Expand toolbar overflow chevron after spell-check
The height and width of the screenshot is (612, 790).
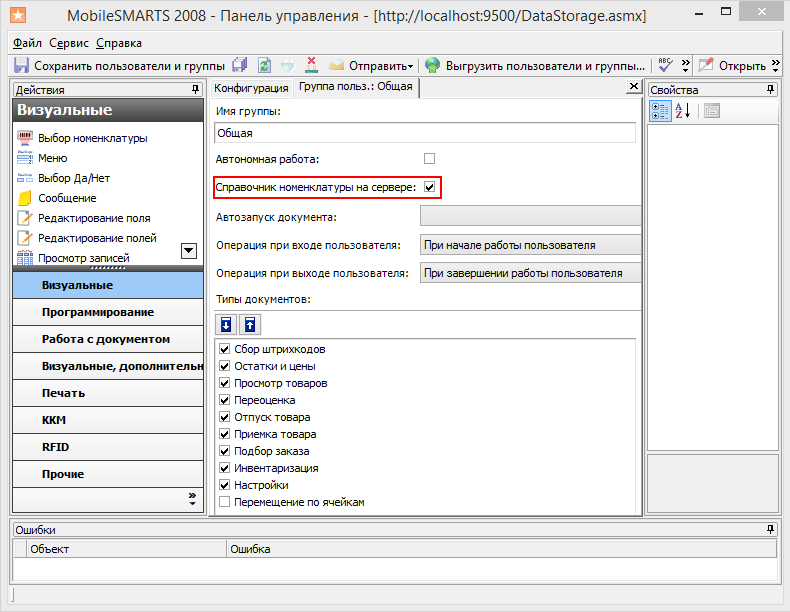pyautogui.click(x=685, y=65)
